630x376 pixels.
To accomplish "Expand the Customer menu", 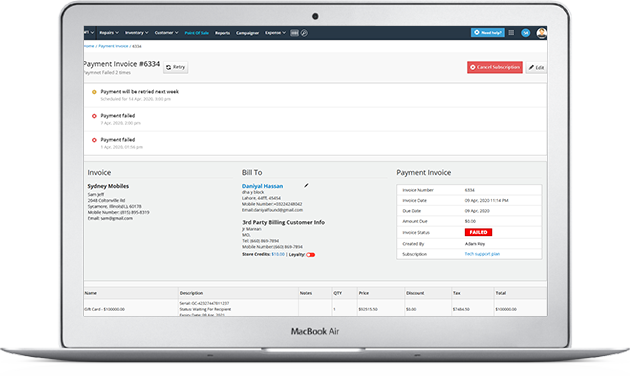I will 166,33.
